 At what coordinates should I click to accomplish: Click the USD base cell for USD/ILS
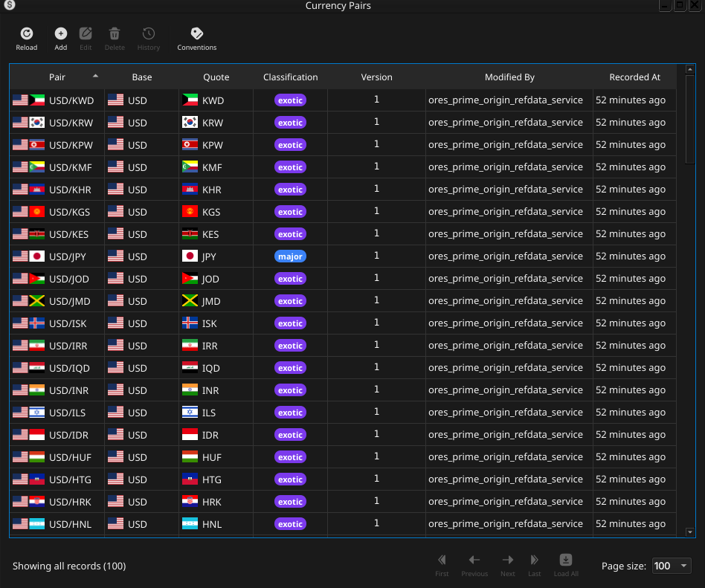coord(141,413)
